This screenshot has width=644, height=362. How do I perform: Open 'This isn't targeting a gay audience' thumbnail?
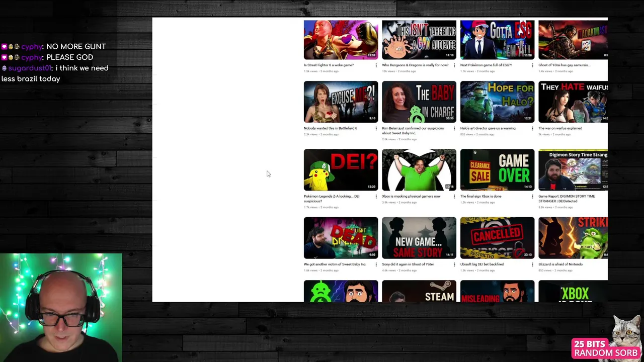tap(419, 40)
